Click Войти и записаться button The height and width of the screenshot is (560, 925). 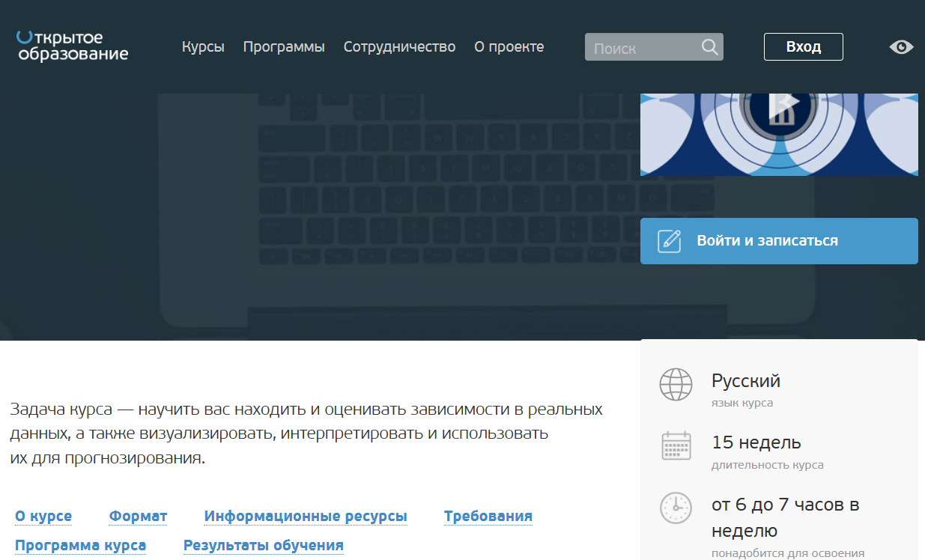[x=779, y=241]
